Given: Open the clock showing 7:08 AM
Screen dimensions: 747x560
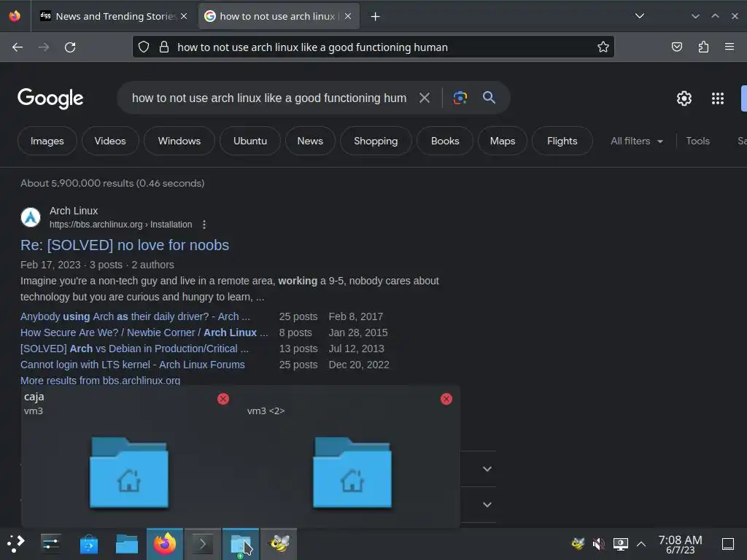Looking at the screenshot, I should 680,544.
